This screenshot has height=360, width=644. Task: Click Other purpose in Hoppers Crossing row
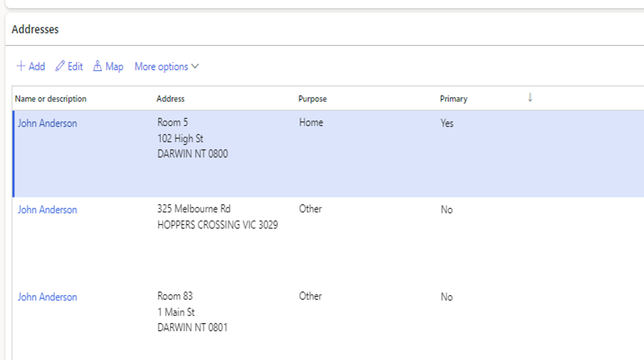(310, 209)
